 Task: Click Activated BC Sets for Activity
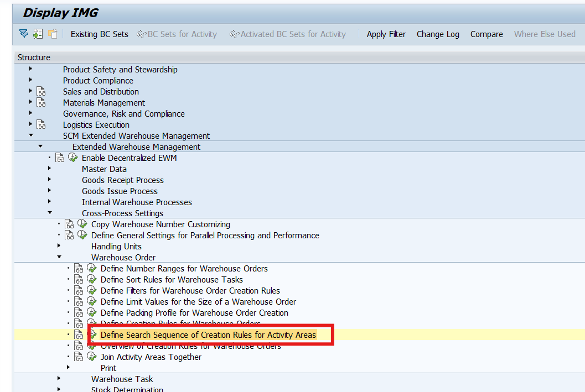pos(288,34)
